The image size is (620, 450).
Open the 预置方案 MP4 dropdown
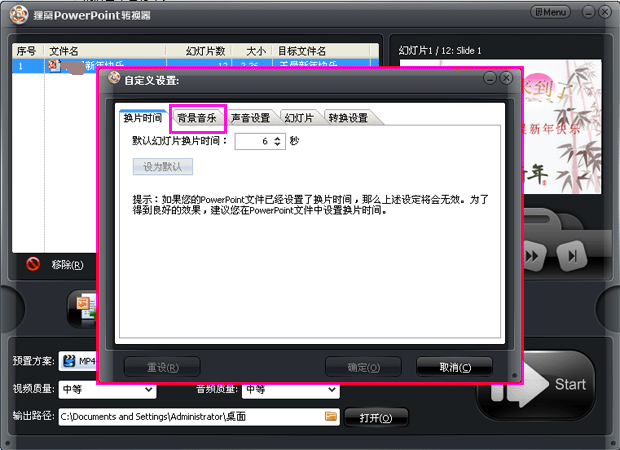(x=78, y=361)
